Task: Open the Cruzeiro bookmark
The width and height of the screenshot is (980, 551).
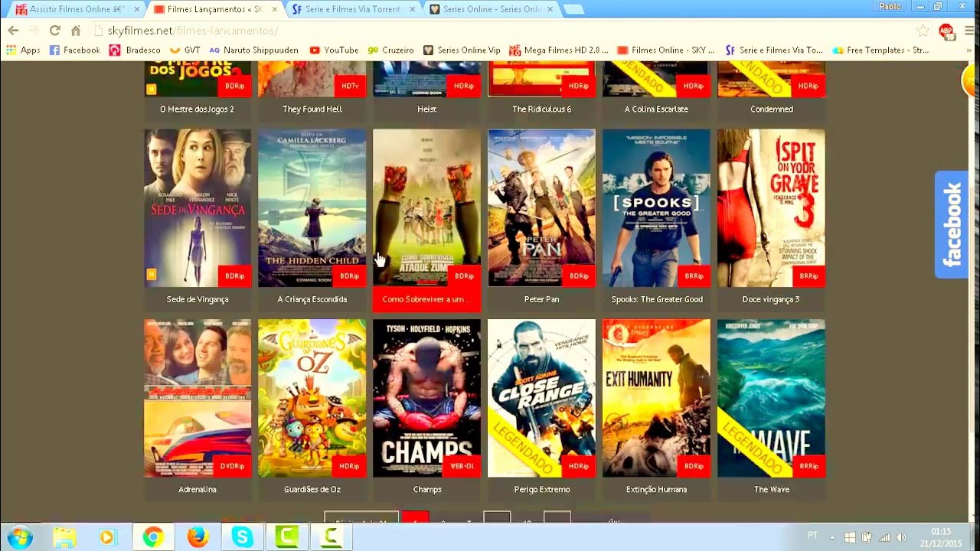Action: 390,50
